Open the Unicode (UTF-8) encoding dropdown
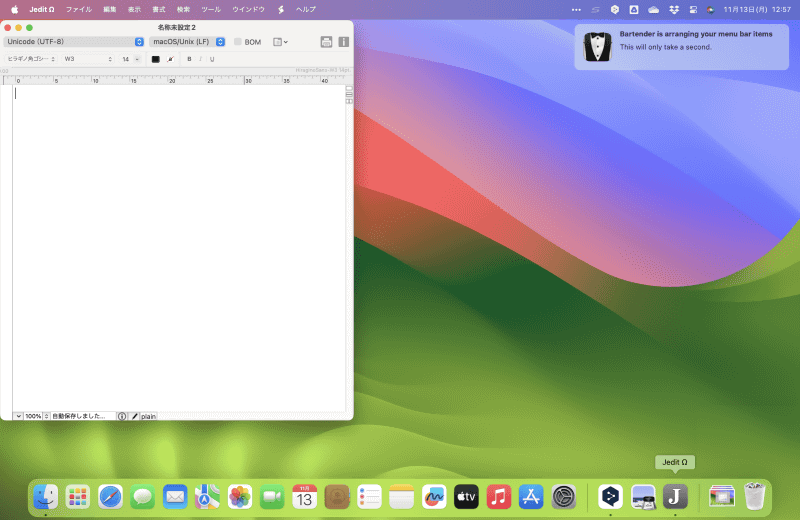This screenshot has height=520, width=800. [x=74, y=42]
